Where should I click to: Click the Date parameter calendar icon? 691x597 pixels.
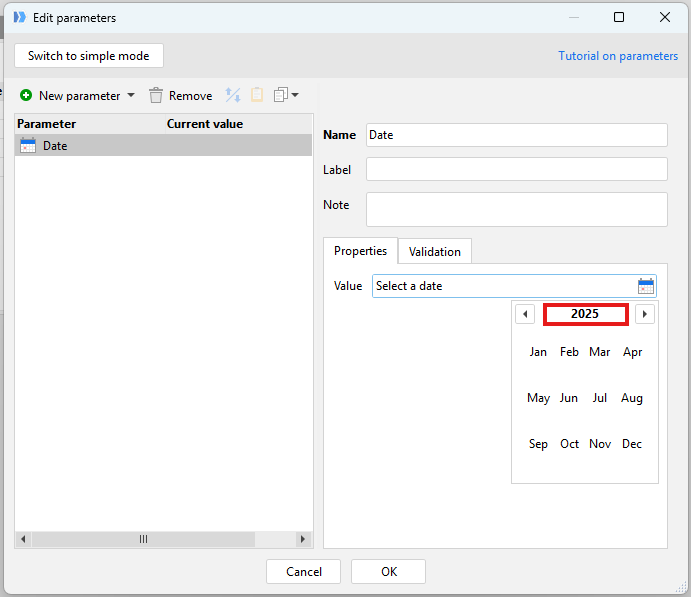[x=28, y=145]
